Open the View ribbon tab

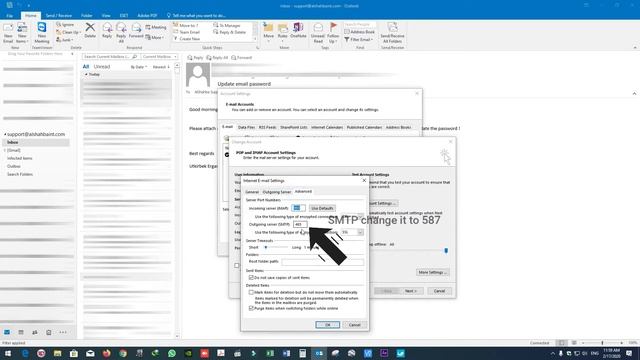tap(106, 16)
